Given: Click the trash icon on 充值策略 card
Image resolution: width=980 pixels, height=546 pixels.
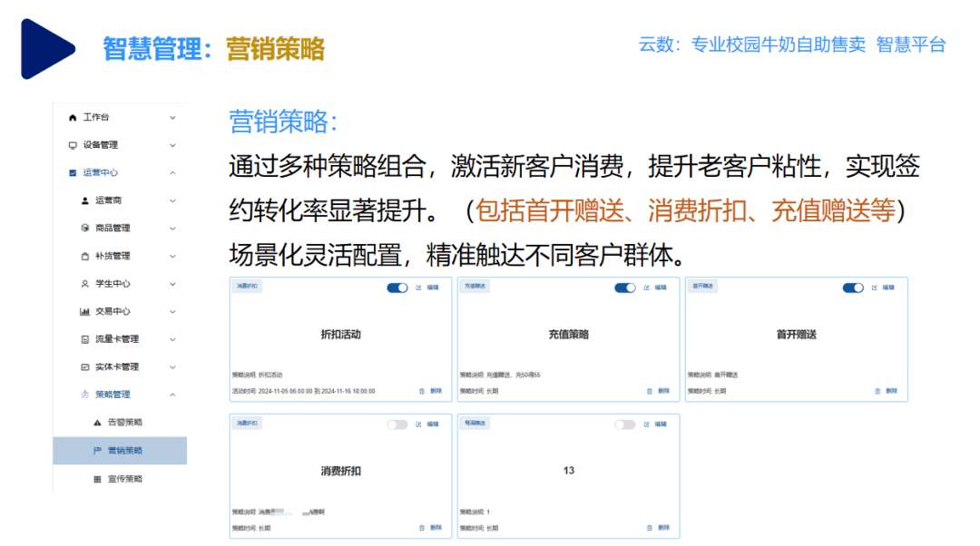Looking at the screenshot, I should click(649, 391).
